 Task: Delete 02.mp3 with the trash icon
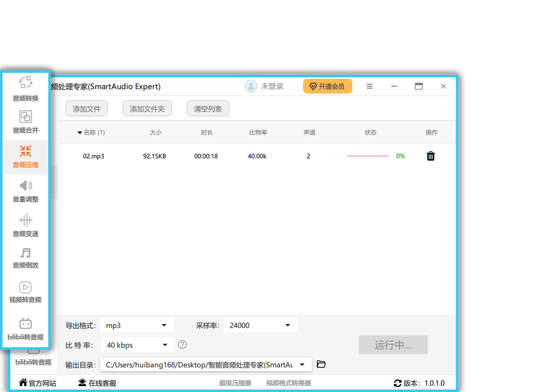pos(431,156)
